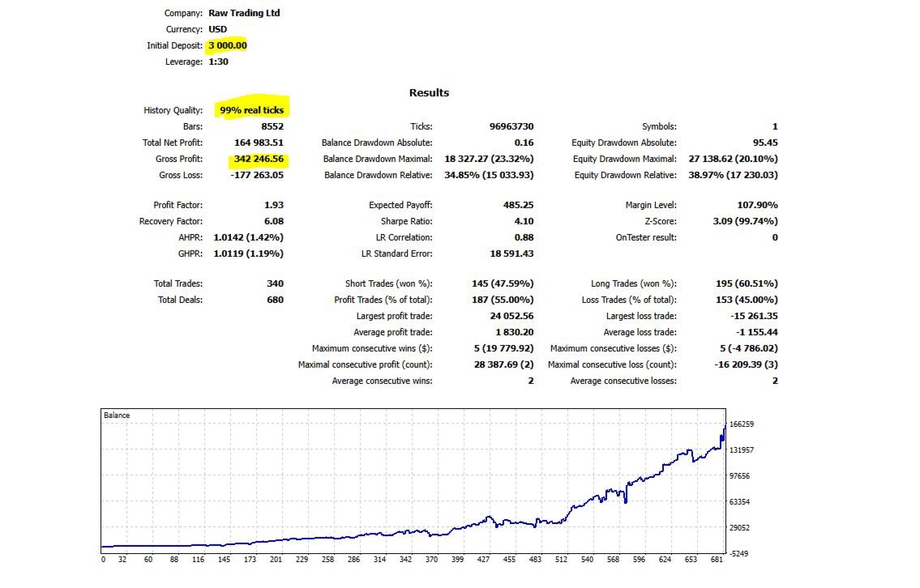Select the "166259" chart axis label

742,424
